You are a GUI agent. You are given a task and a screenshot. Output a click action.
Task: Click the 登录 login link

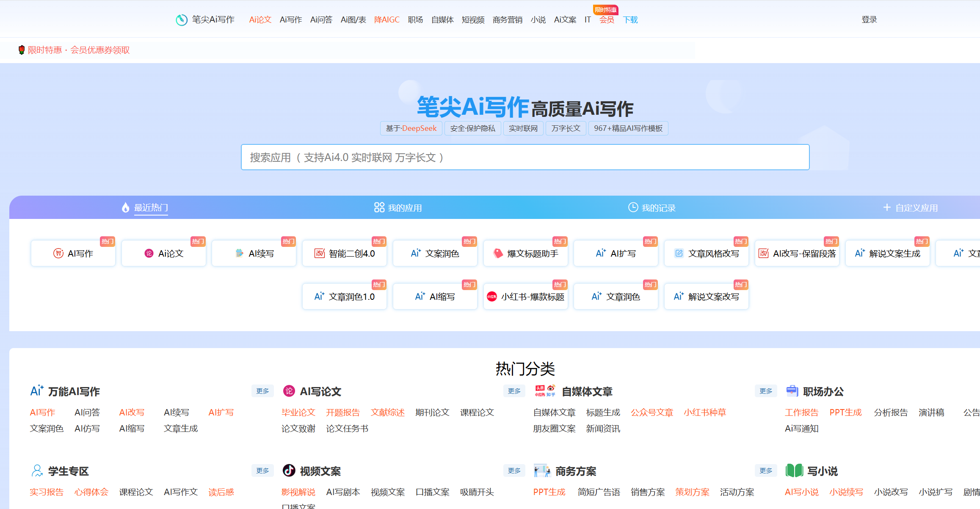869,19
